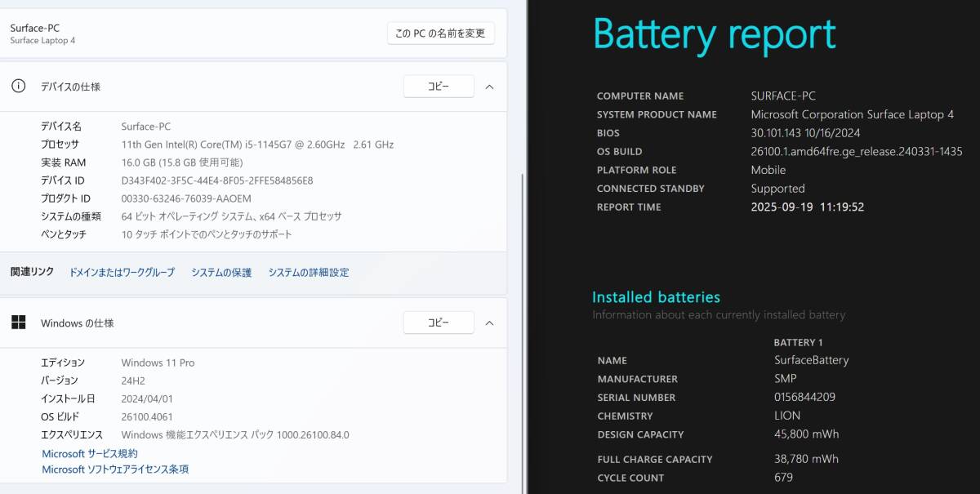Select the バージョン value 24H2
The height and width of the screenshot is (494, 980).
(x=134, y=381)
